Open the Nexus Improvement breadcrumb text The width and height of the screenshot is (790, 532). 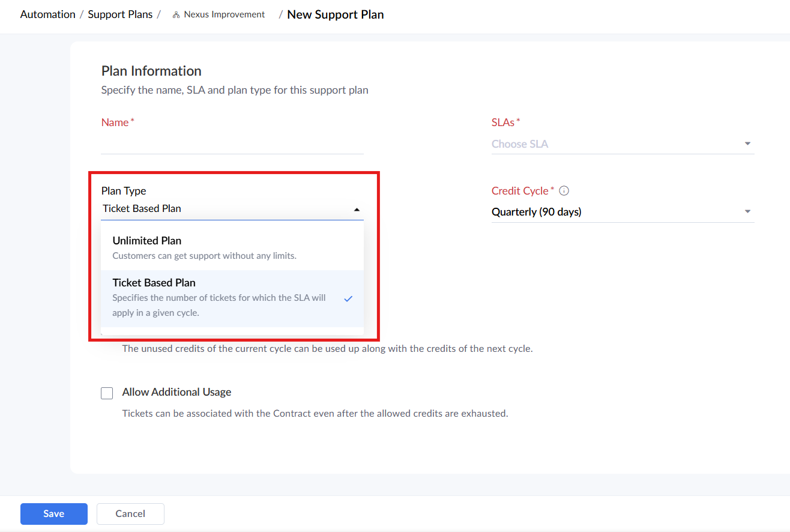[x=224, y=15]
